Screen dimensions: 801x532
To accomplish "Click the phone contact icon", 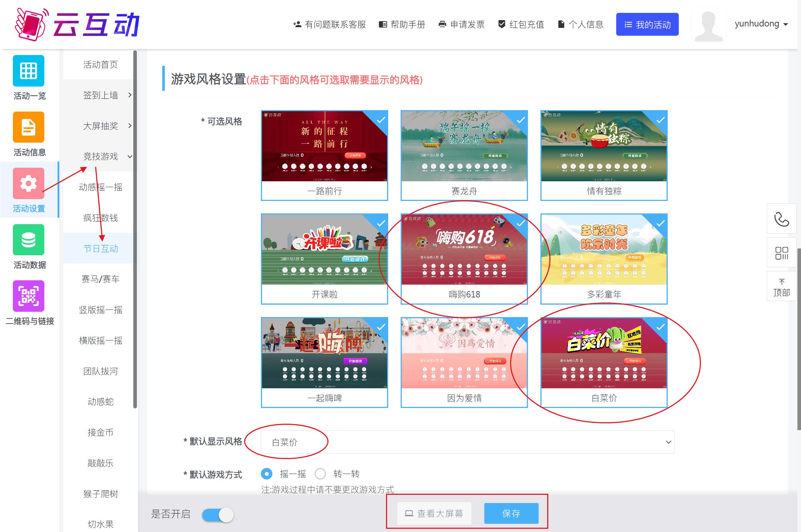I will pyautogui.click(x=781, y=219).
